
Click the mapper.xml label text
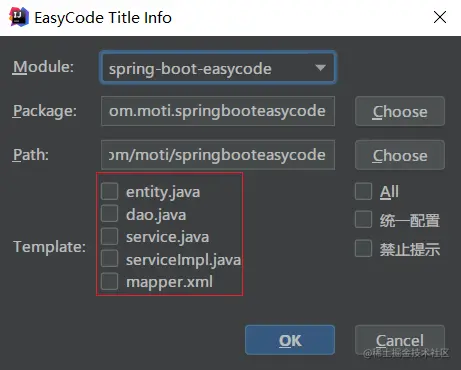(x=169, y=282)
